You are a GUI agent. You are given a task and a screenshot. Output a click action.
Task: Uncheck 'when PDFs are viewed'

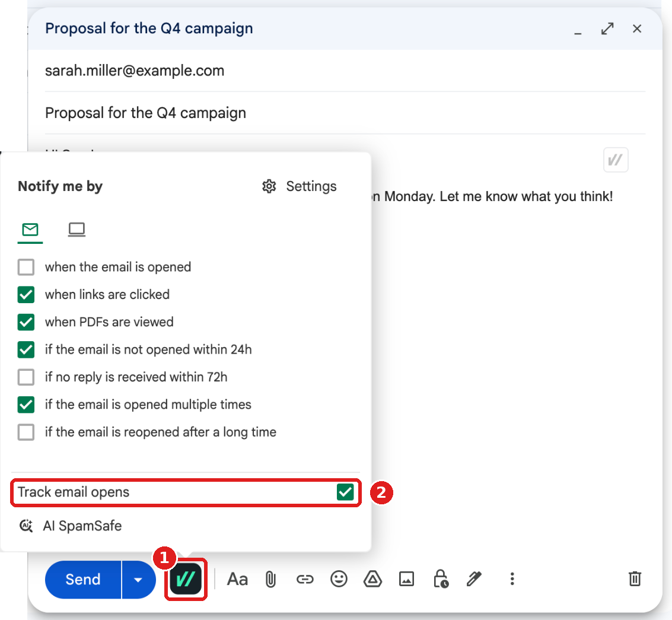pos(26,322)
